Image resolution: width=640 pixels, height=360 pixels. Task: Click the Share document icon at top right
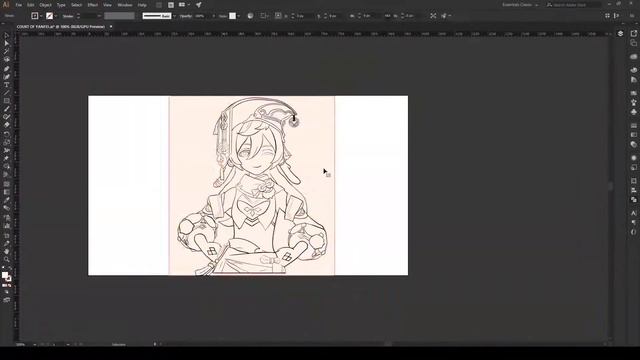(633, 33)
